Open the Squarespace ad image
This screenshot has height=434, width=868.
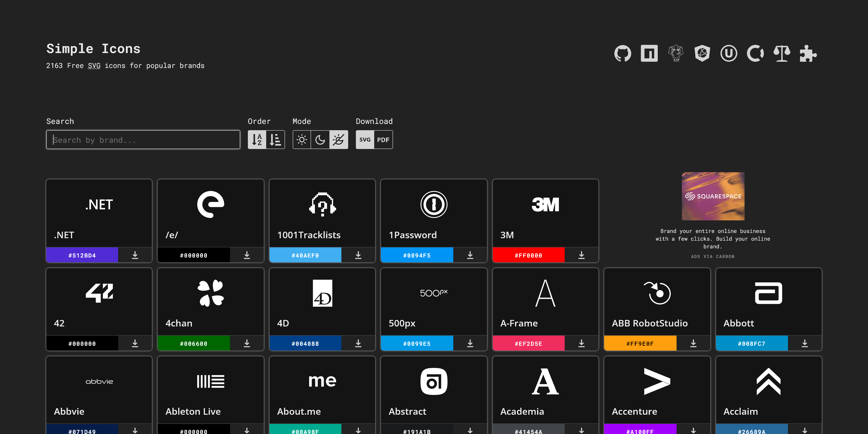pyautogui.click(x=713, y=196)
